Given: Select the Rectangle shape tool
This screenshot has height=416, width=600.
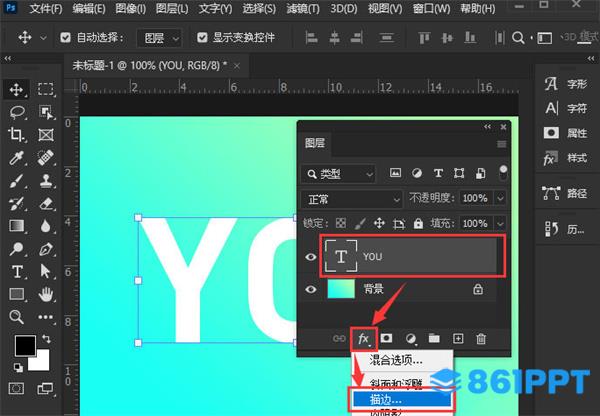Looking at the screenshot, I should point(16,294).
